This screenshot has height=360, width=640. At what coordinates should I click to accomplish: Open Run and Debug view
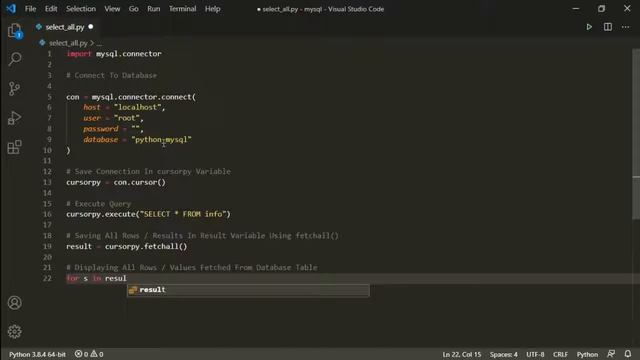click(15, 118)
